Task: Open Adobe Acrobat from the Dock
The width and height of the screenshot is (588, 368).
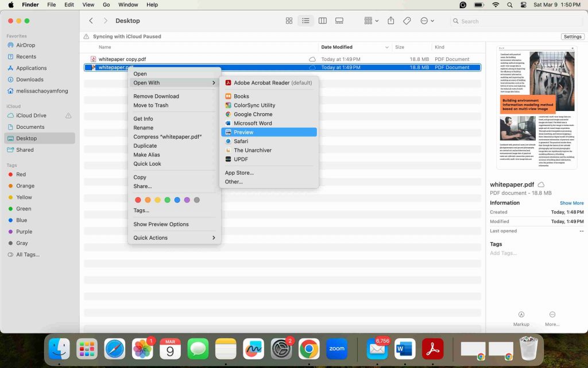Action: tap(433, 348)
